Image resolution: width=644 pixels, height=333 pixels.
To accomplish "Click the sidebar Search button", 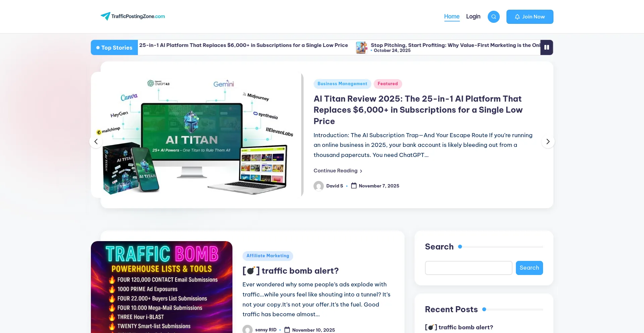I will [x=529, y=268].
